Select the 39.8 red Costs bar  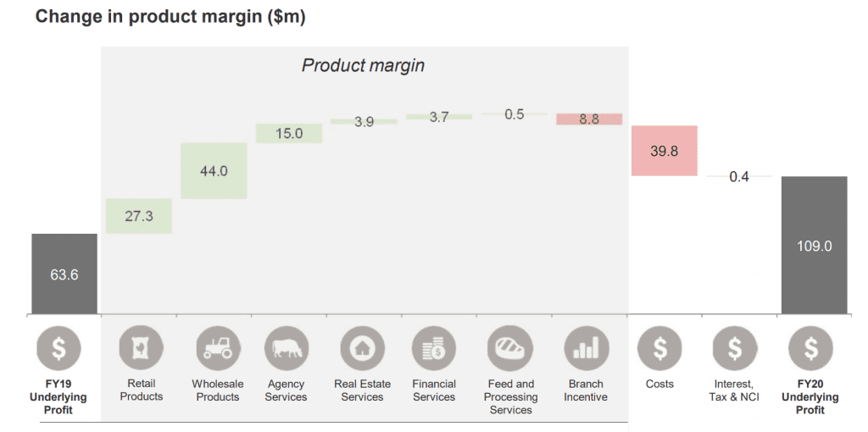[x=665, y=151]
